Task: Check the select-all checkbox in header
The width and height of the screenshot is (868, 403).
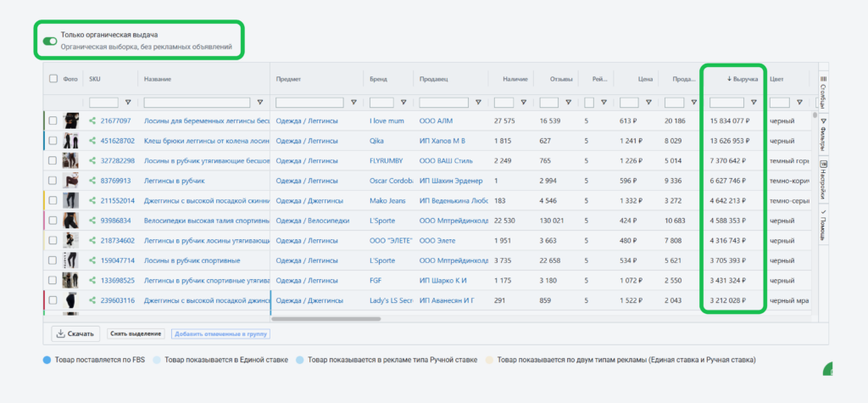Action: (x=53, y=79)
